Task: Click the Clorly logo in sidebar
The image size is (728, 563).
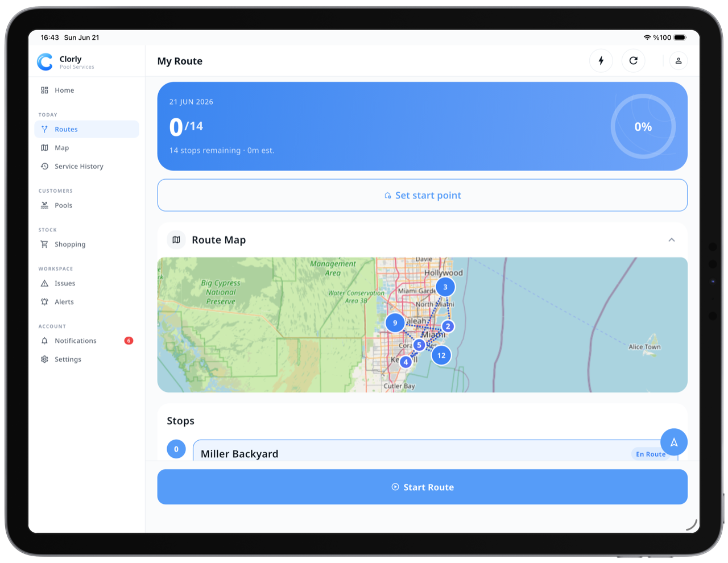Action: coord(45,61)
